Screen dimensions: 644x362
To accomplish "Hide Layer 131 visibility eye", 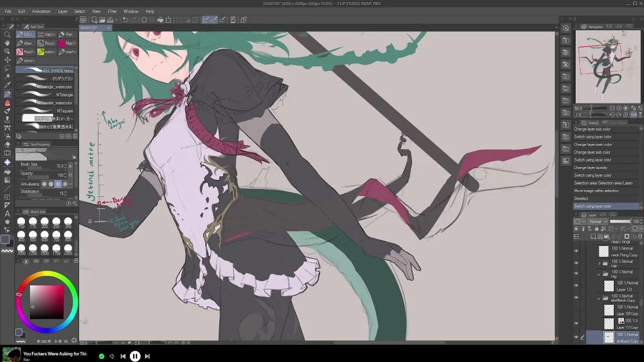I will coord(576,286).
